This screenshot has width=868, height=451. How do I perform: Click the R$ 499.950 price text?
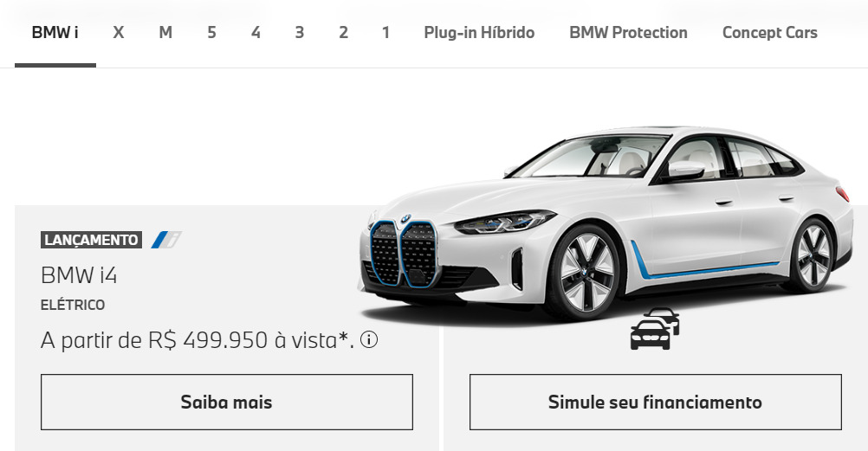pyautogui.click(x=208, y=340)
